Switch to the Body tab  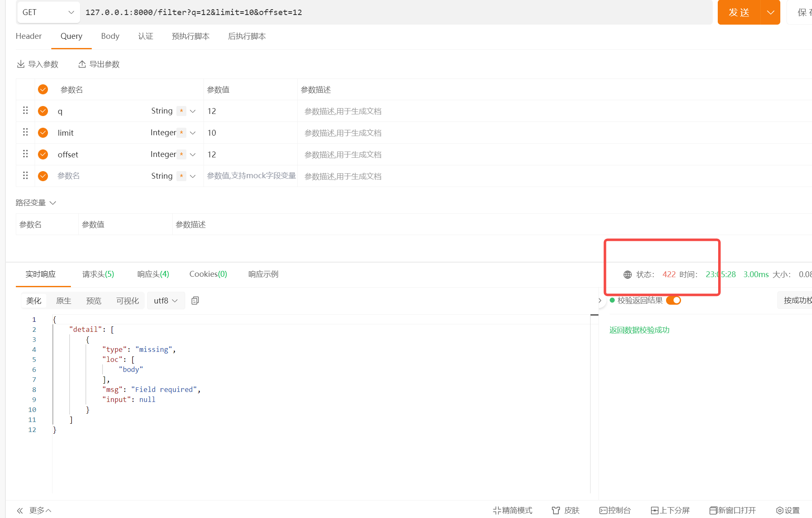(x=110, y=36)
